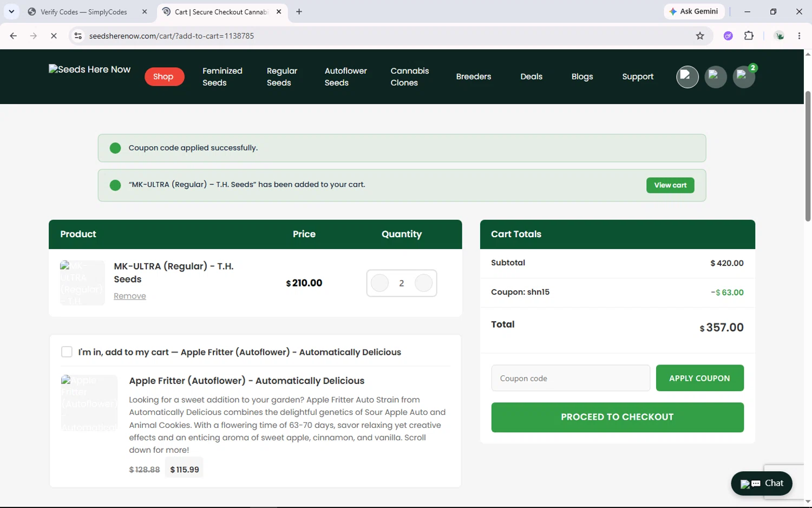Check the add Apple Fritter to cart checkbox
This screenshot has width=812, height=508.
[67, 352]
